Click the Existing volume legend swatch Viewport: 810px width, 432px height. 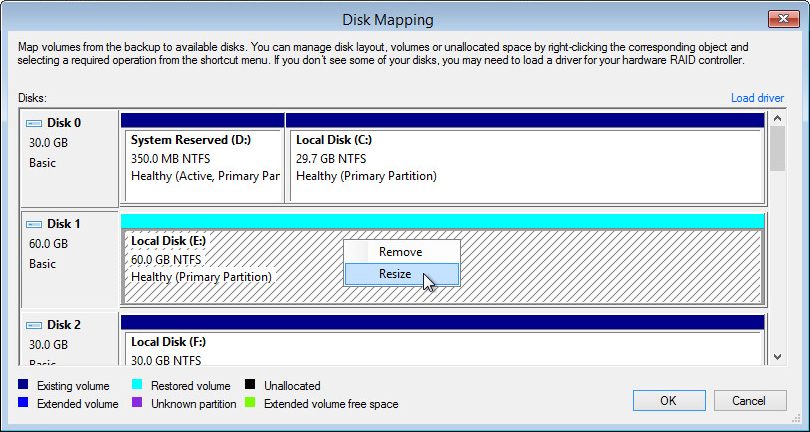(23, 385)
